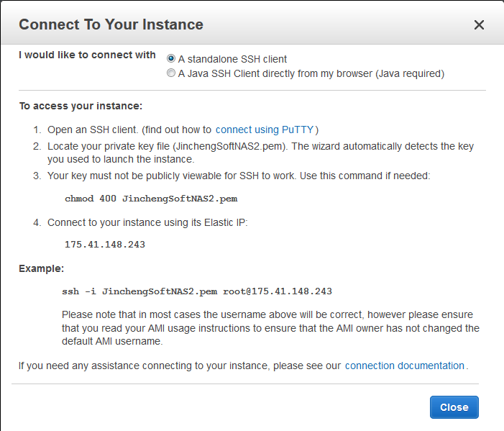Click step 4 'Connect to your instance' text
This screenshot has width=504, height=431.
click(147, 222)
